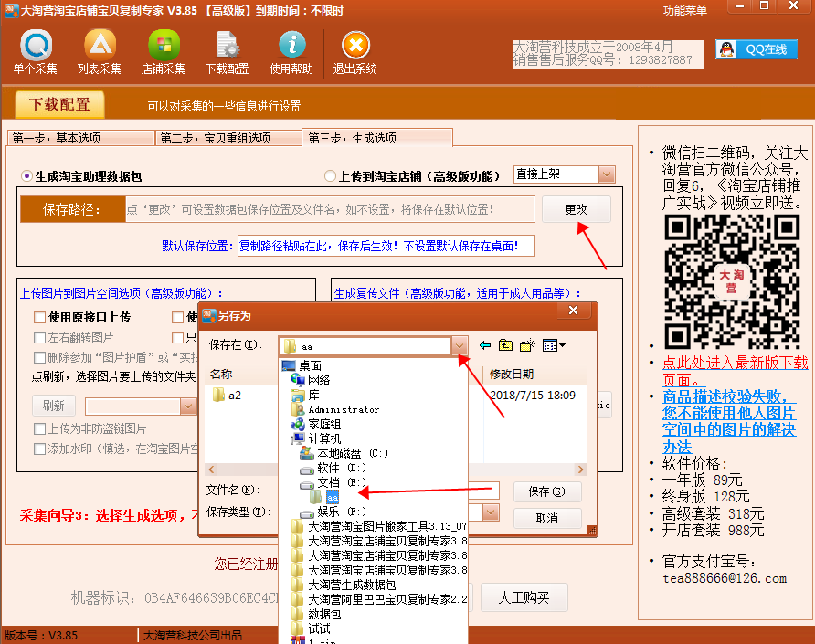Image resolution: width=815 pixels, height=644 pixels.
Task: Click the 2018/7/15 18:09 modified date
Action: [533, 396]
